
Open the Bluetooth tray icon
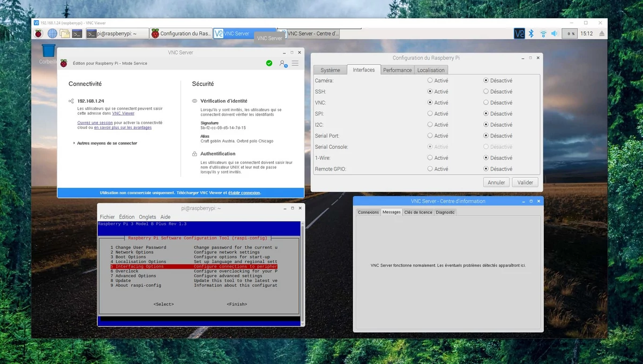click(532, 34)
